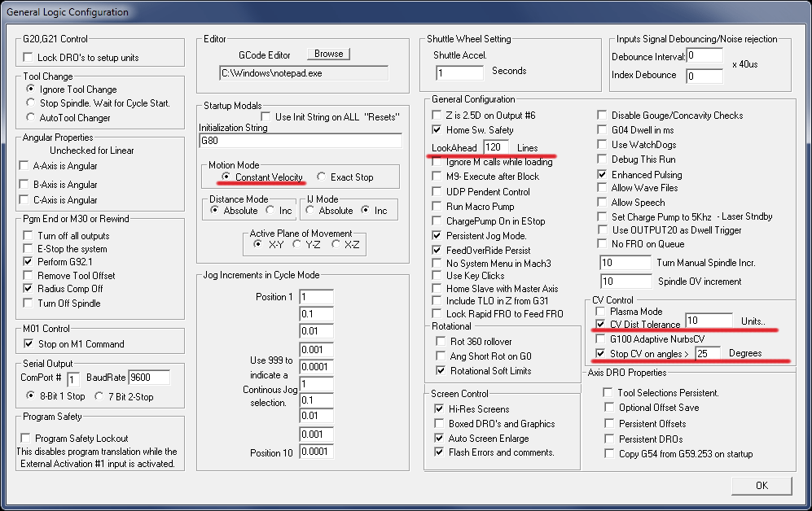Select Ignore Tool Change radio button
The height and width of the screenshot is (511, 812).
pos(31,89)
